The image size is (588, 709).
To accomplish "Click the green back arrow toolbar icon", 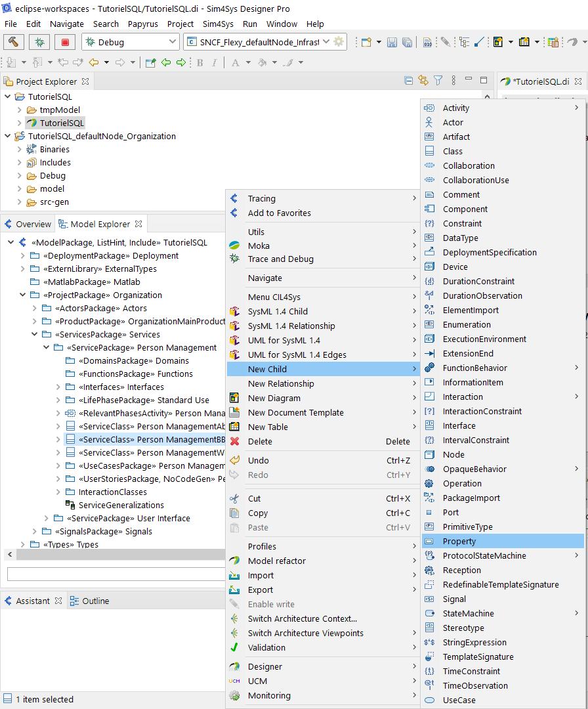I will tap(166, 62).
